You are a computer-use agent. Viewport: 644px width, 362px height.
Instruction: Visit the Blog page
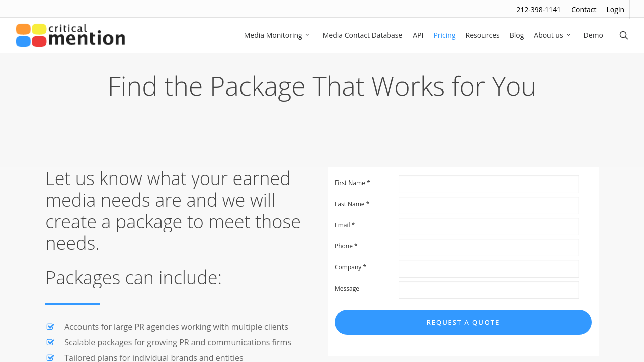[517, 35]
